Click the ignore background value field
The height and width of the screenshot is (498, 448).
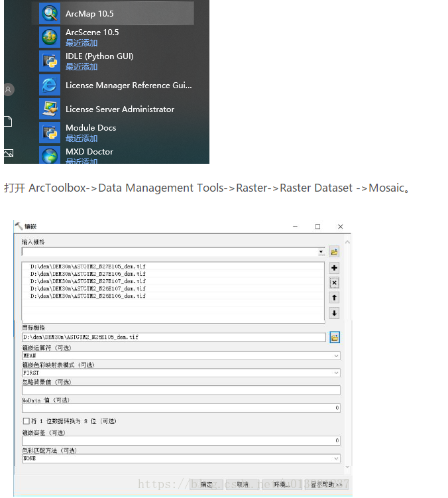(x=182, y=390)
